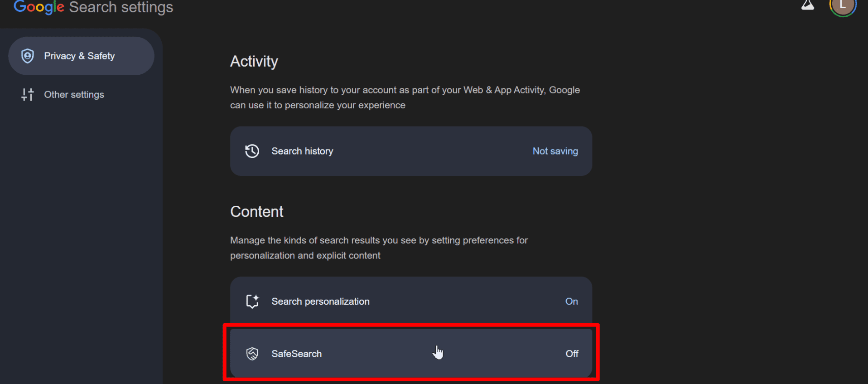Click the Privacy & Safety shield icon
Image resolution: width=868 pixels, height=384 pixels.
coord(28,56)
